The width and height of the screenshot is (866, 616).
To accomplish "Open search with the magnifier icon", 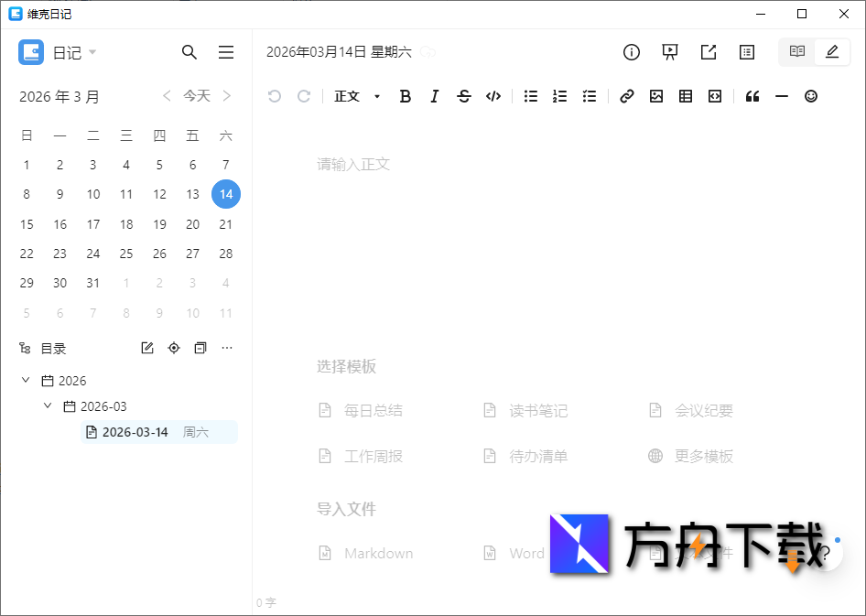I will tap(189, 52).
